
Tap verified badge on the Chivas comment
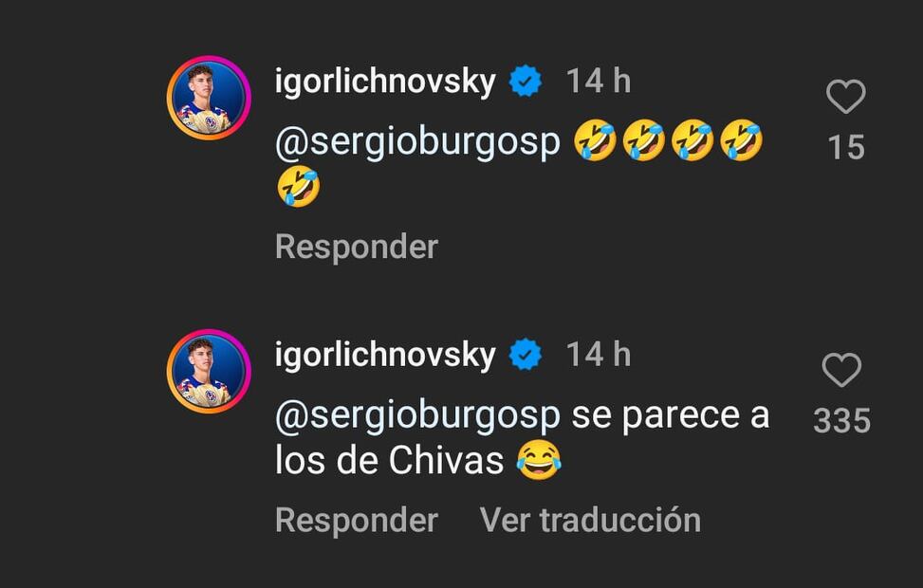pyautogui.click(x=526, y=355)
